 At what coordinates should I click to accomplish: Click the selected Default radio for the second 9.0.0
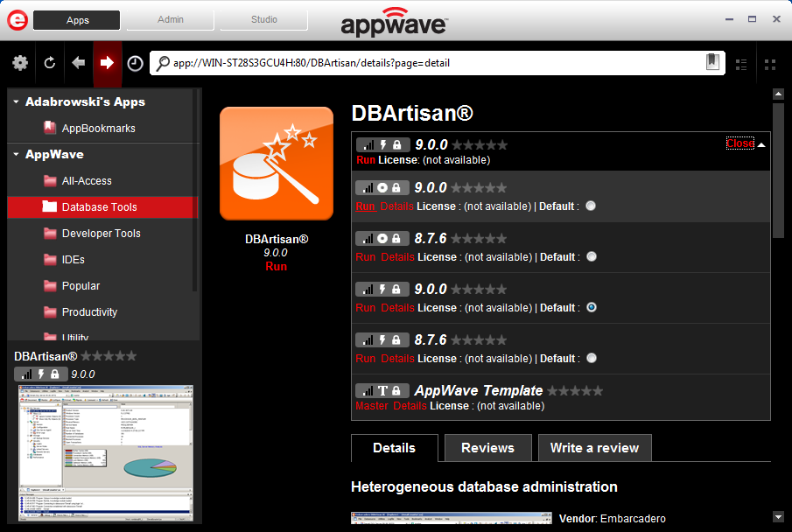pos(592,307)
